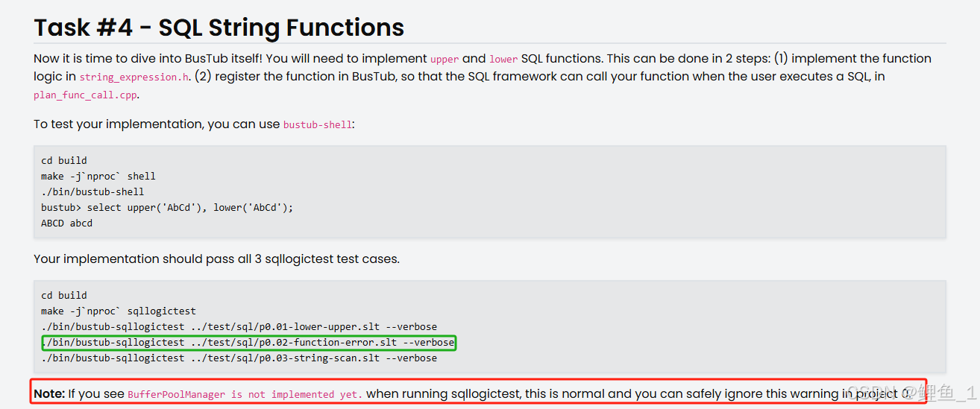Click the first cd build line
The image size is (980, 409).
click(64, 160)
